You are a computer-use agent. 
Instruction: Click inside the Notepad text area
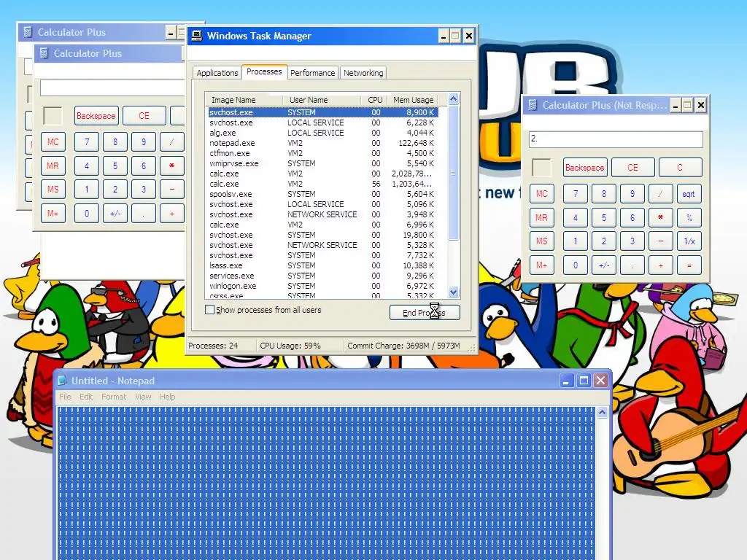[x=326, y=483]
